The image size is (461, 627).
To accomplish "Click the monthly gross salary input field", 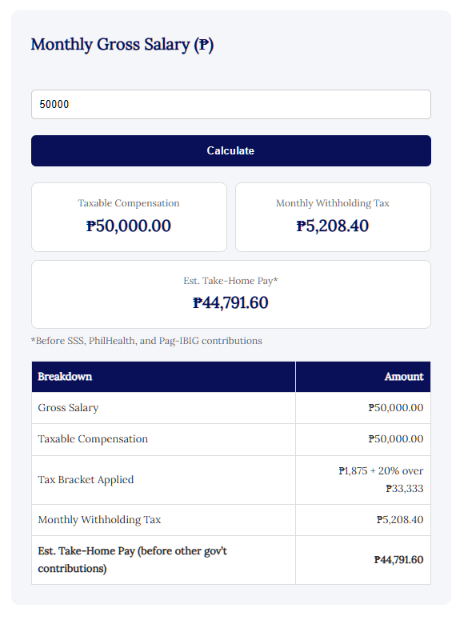I will click(231, 104).
